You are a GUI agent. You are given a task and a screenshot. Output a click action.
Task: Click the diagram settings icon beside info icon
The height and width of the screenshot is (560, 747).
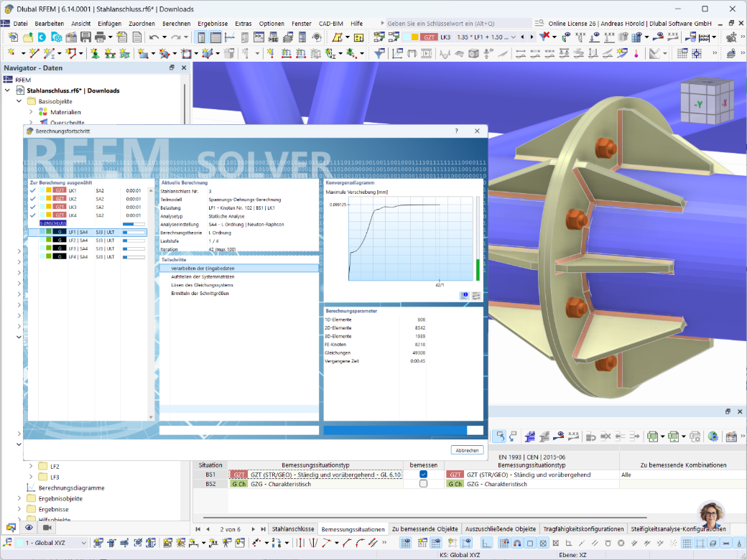[x=476, y=296]
